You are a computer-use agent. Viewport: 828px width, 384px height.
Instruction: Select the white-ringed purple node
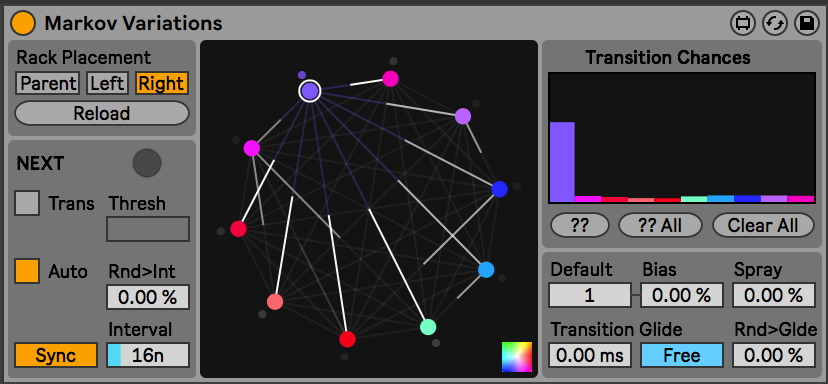pos(310,91)
